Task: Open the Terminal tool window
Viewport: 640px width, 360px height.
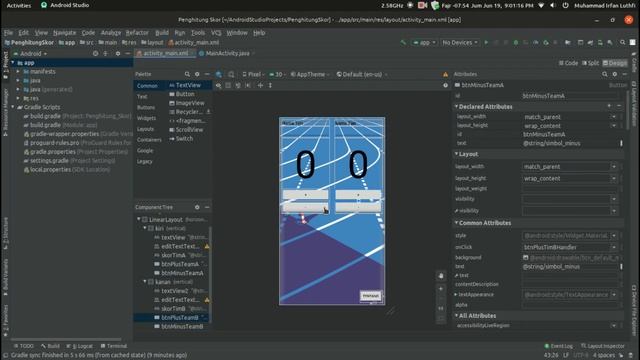Action: [x=113, y=346]
